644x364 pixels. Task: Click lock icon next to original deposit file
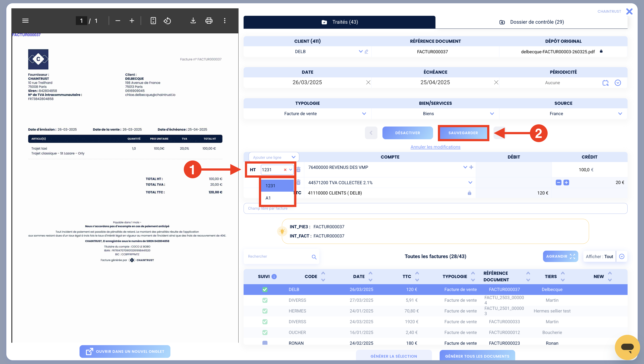pos(601,51)
